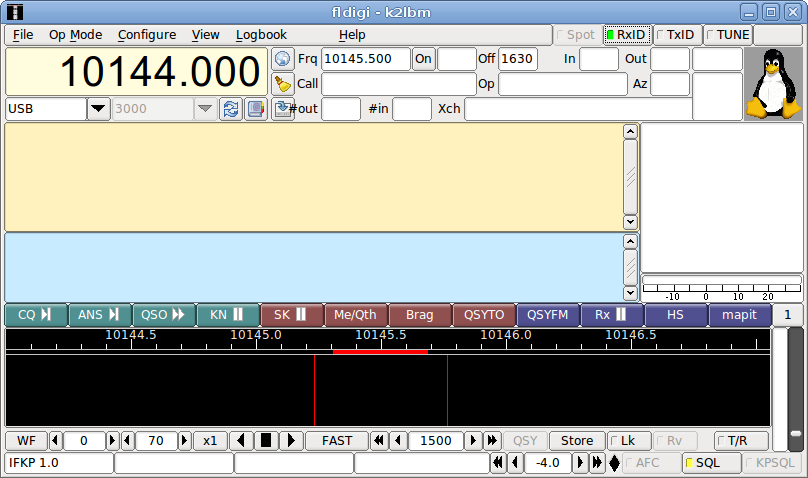Open the View menu

click(206, 35)
